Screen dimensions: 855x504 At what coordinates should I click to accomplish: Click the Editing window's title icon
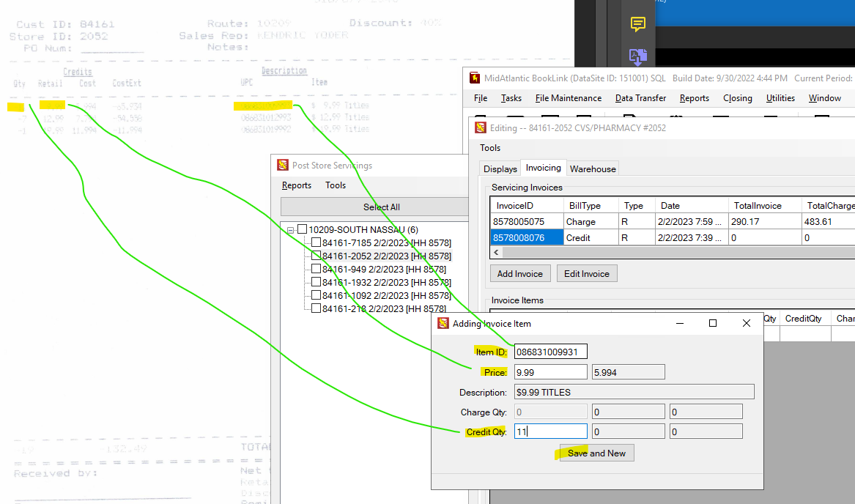point(481,127)
